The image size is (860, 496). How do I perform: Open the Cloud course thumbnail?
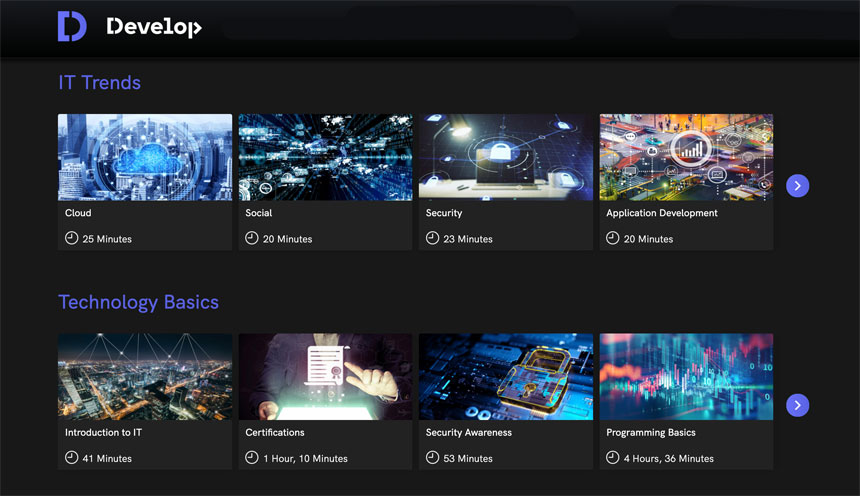click(145, 157)
